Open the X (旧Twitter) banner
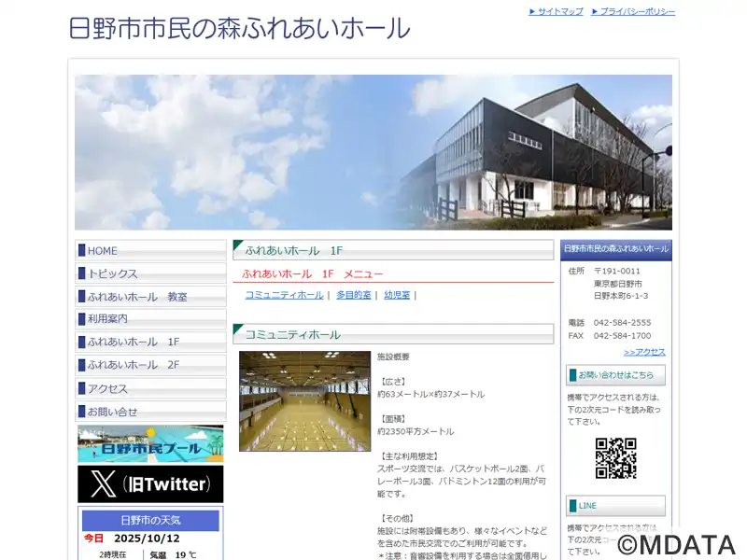747x560 pixels. coord(150,483)
